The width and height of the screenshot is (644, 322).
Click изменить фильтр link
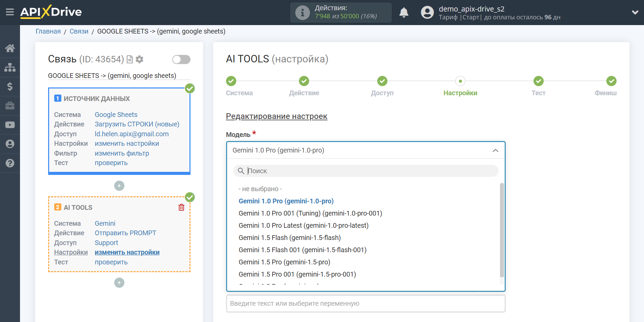click(122, 153)
